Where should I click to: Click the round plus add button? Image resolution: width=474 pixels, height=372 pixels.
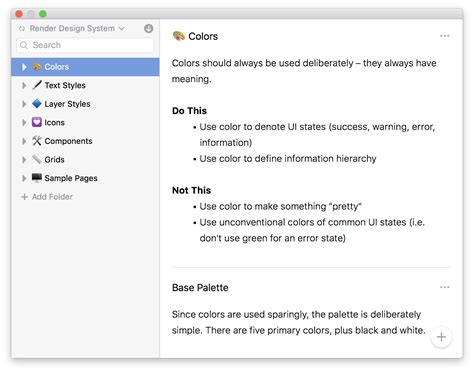(441, 337)
